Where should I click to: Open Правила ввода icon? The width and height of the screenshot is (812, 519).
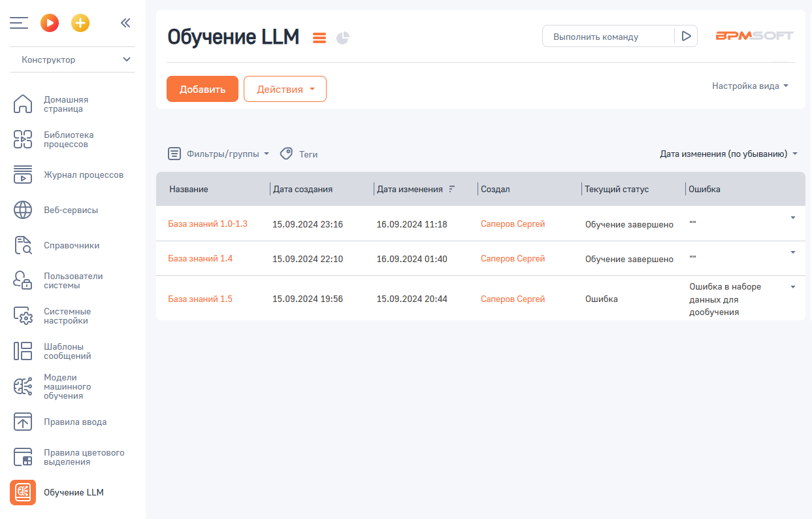(23, 422)
